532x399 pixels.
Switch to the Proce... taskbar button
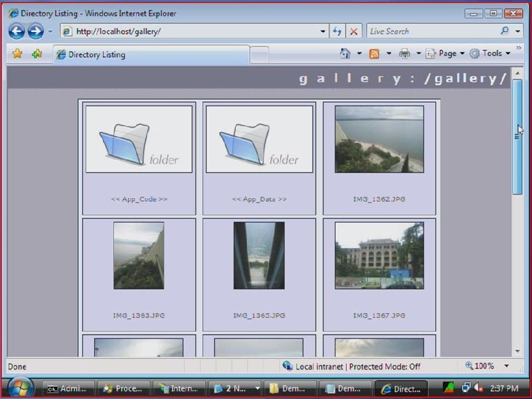[124, 389]
